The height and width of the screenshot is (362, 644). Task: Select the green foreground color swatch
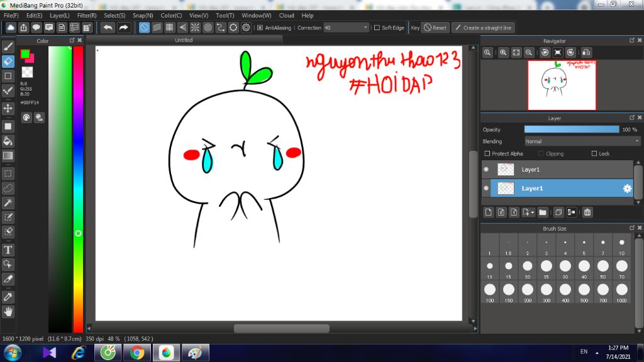[x=25, y=54]
